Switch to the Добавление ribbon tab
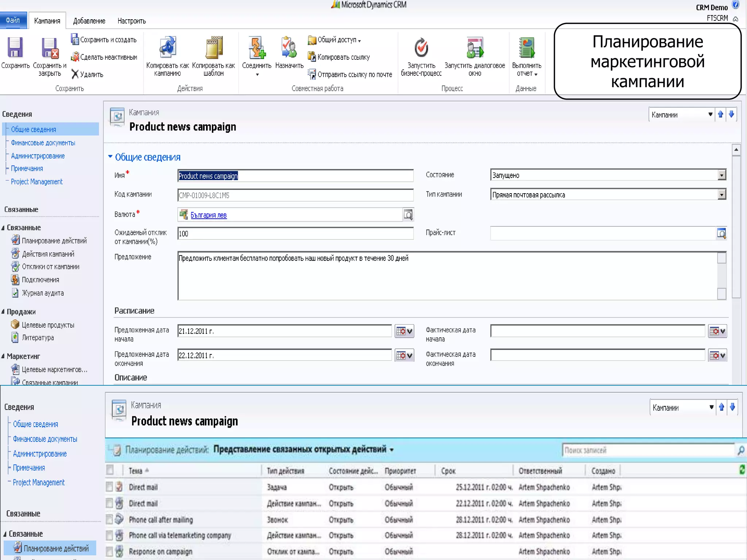 [x=89, y=21]
